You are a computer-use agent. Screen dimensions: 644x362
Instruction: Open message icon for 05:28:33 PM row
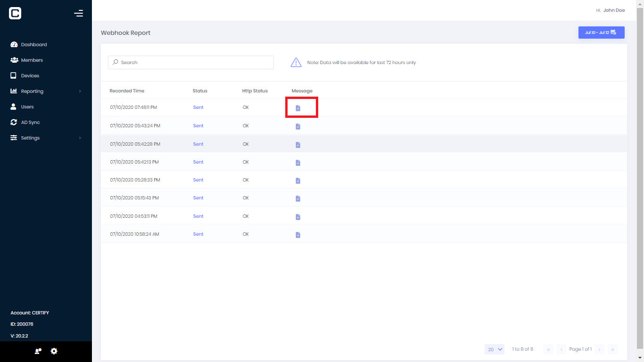coord(298,181)
